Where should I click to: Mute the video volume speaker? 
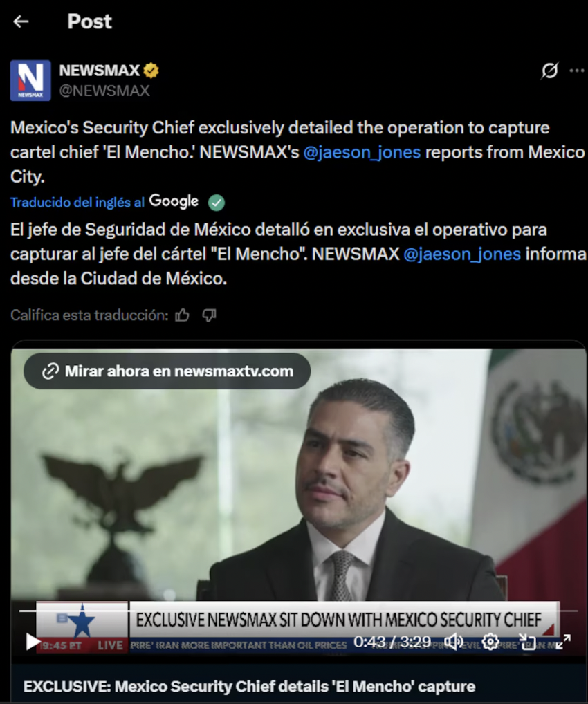point(453,642)
